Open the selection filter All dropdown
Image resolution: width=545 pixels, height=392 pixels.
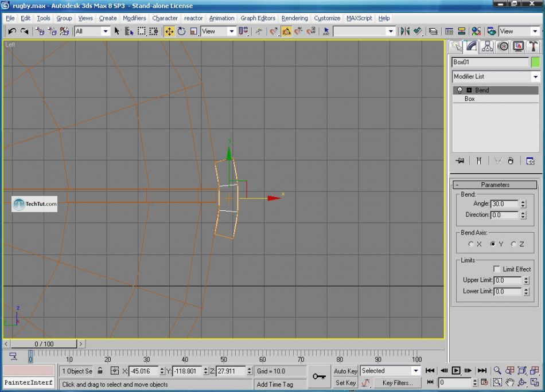(92, 32)
